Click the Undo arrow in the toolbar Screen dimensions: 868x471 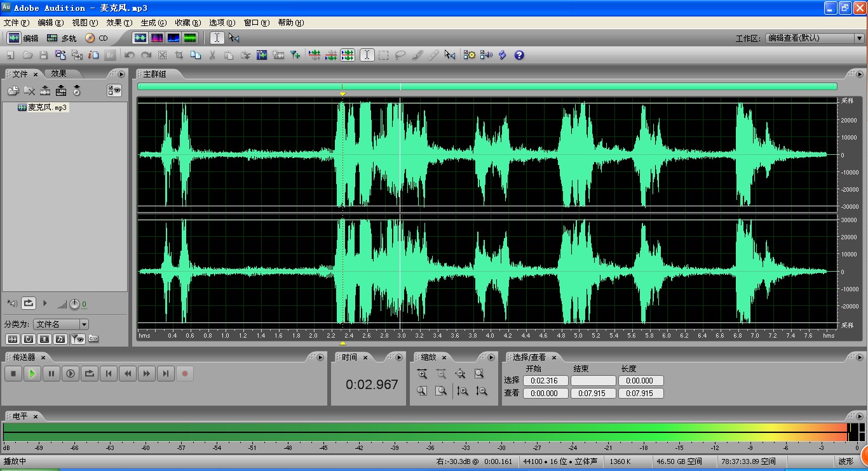[130, 55]
